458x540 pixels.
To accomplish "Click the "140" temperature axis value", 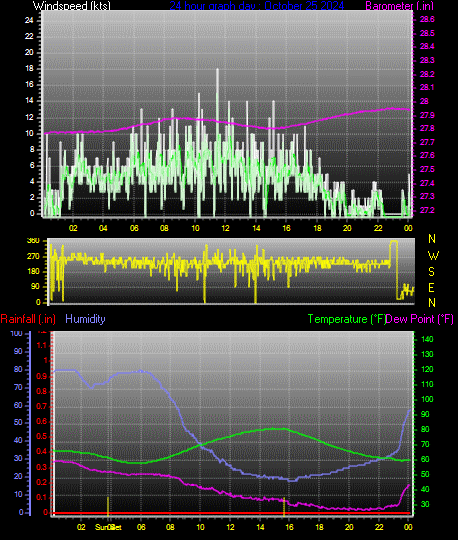I will click(x=427, y=340).
